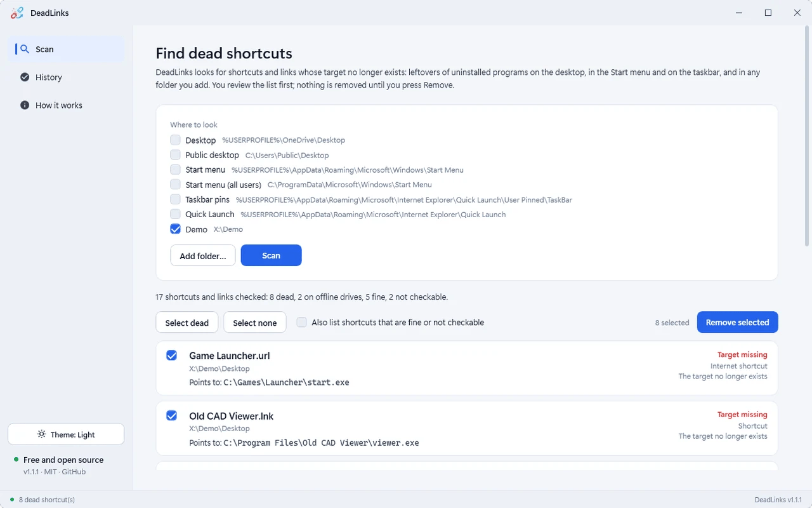The height and width of the screenshot is (508, 812).
Task: Tick the Public desktop checkbox
Action: tap(175, 154)
